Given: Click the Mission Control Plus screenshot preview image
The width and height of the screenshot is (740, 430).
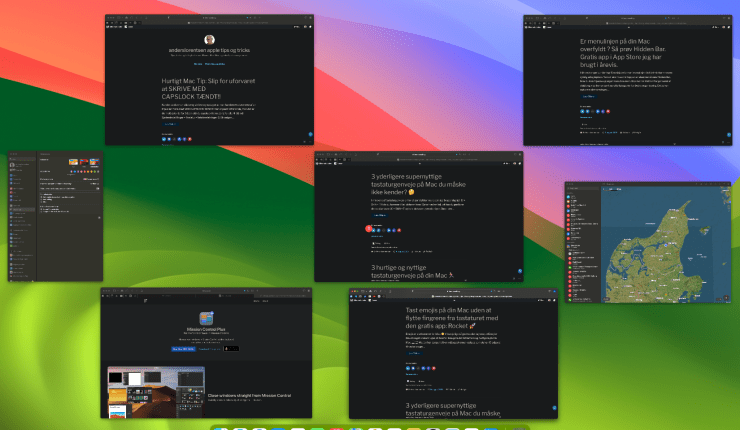Looking at the screenshot, I should (156, 390).
